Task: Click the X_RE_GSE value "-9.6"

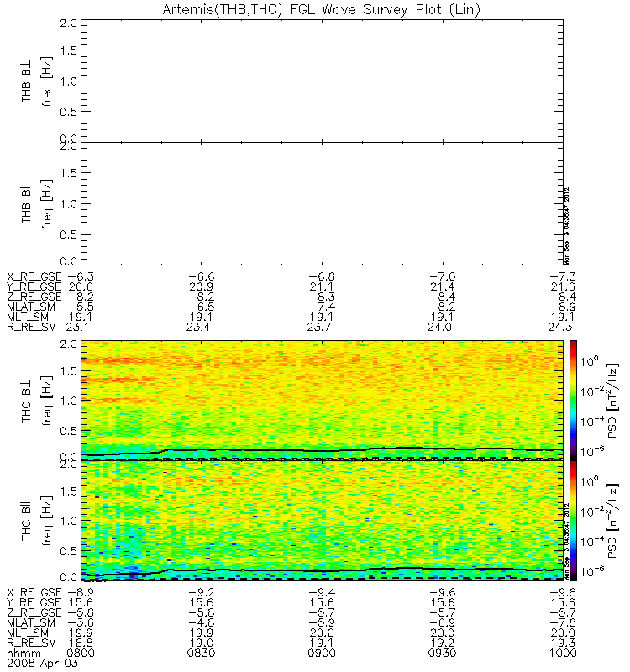Action: click(443, 592)
